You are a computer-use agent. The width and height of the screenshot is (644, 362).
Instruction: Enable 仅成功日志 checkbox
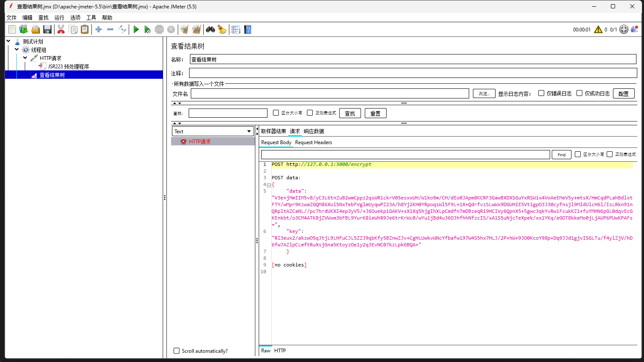(579, 93)
